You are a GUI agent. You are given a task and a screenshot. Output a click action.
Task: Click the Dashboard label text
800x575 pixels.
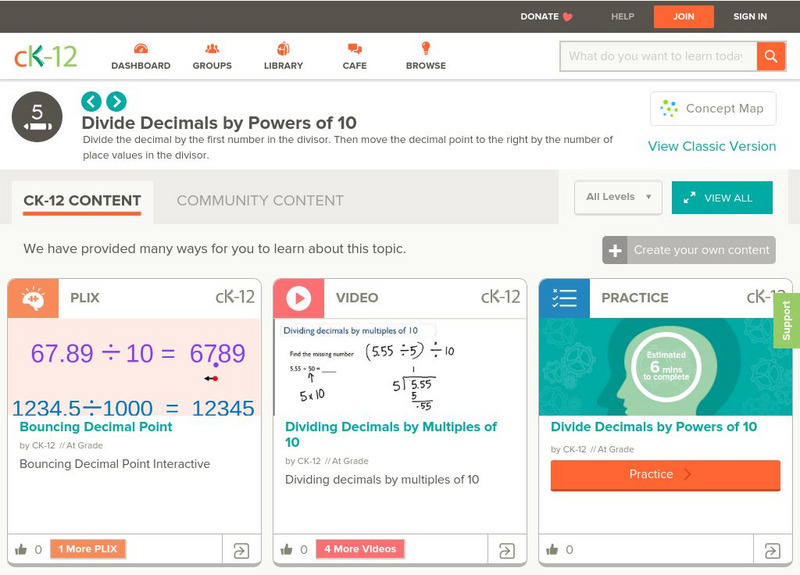tap(141, 66)
